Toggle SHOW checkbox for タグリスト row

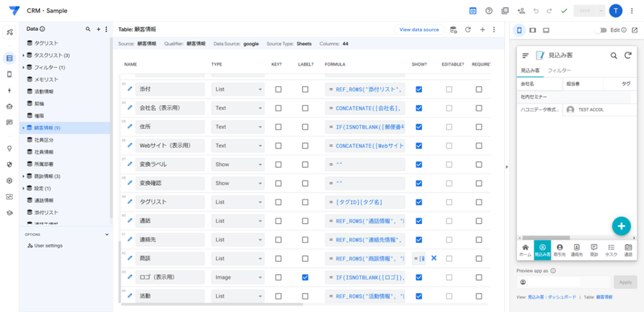(x=419, y=202)
